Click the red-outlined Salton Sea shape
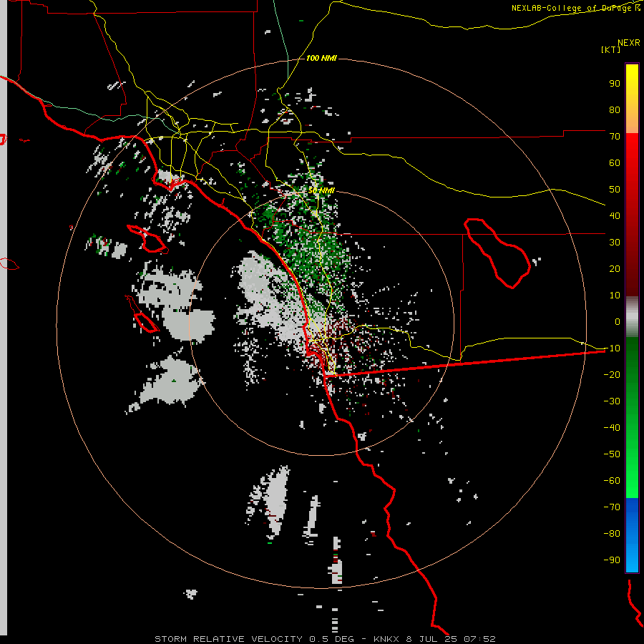This screenshot has height=644, width=644. tap(497, 253)
